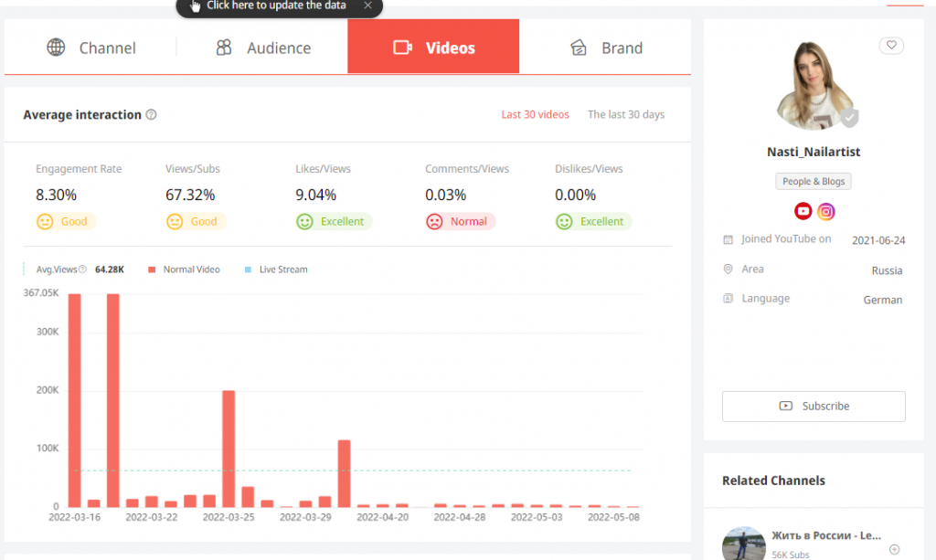This screenshot has width=936, height=560.
Task: Open the channel's YouTube icon
Action: click(x=803, y=211)
